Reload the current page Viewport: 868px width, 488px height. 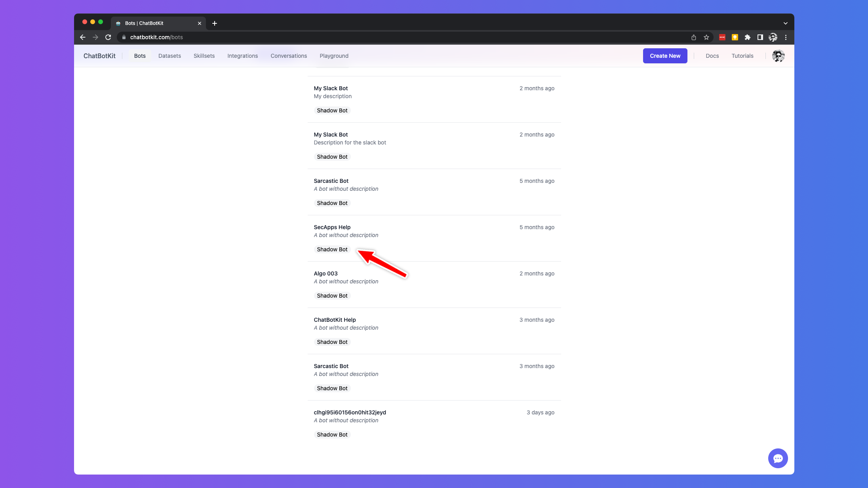pyautogui.click(x=108, y=37)
